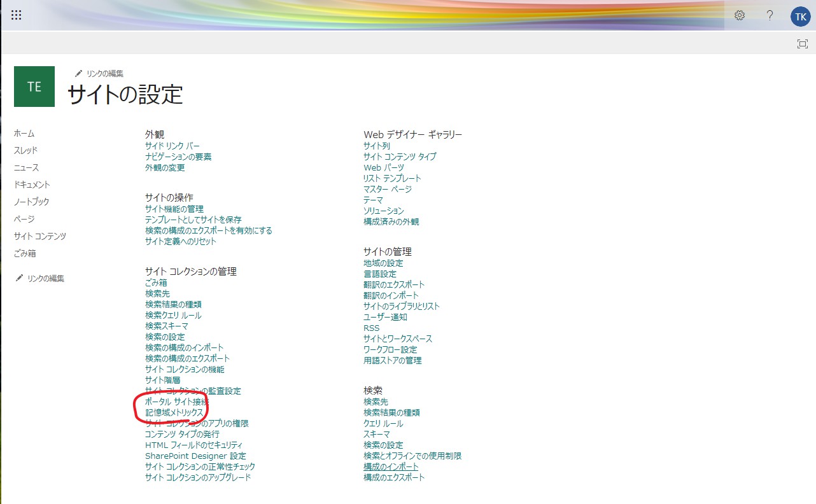
Task: Open ページ in left navigation
Action: [x=24, y=219]
